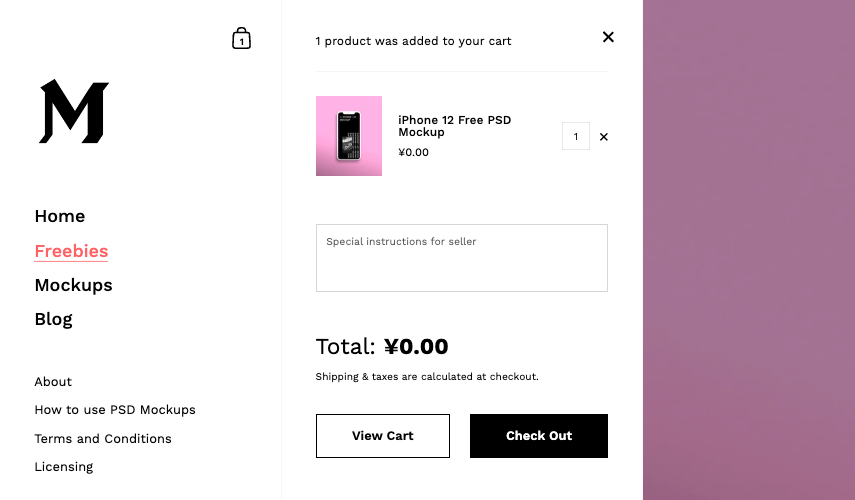This screenshot has height=500, width=855.
Task: Open the Licensing link
Action: coord(64,467)
